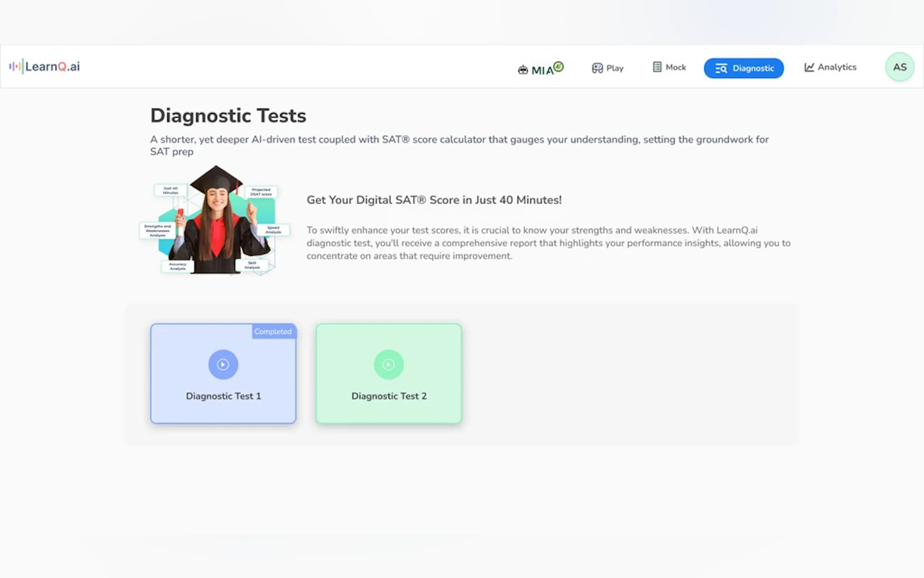
Task: Open the Analytics tab label
Action: (x=837, y=67)
